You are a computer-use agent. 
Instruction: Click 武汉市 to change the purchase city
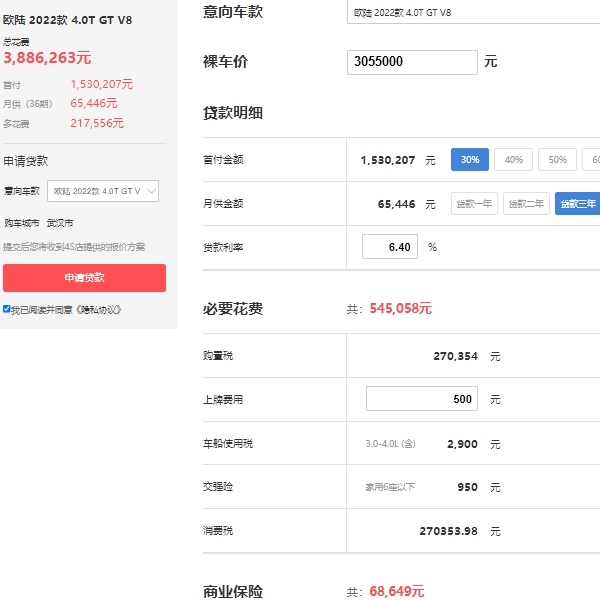pos(60,223)
